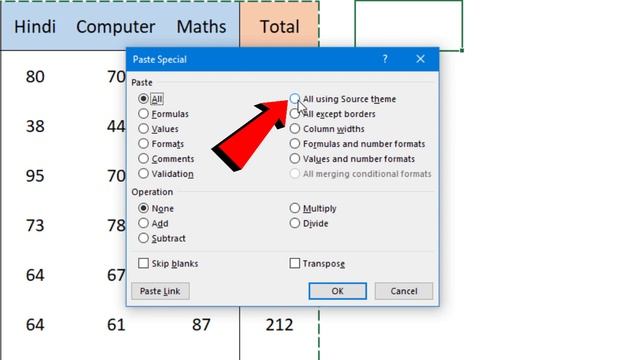Image resolution: width=640 pixels, height=360 pixels.
Task: Click the Computer cell showing 67
Action: coord(116,275)
